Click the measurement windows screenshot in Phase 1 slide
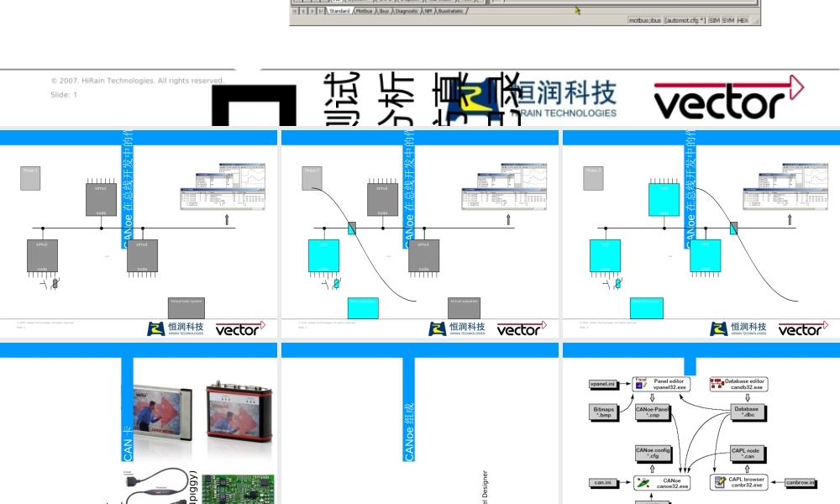Viewport: 840px width, 504px height. 223,186
